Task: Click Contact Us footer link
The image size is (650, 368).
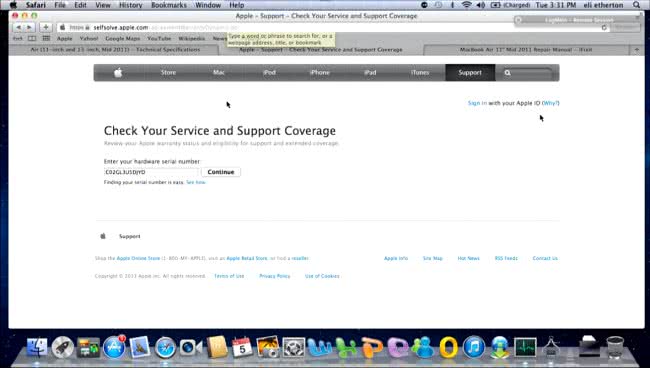Action: point(545,258)
